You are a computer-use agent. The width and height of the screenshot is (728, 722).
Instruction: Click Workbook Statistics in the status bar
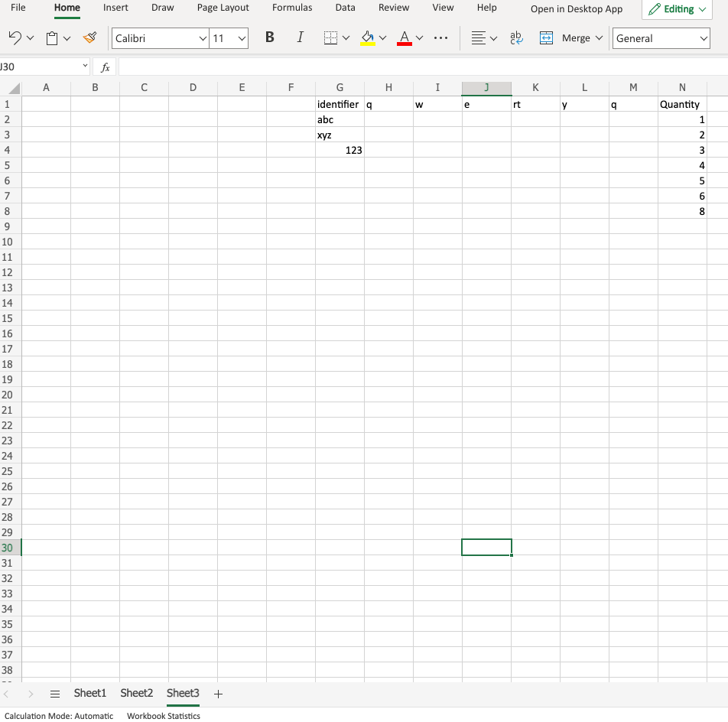tap(163, 716)
